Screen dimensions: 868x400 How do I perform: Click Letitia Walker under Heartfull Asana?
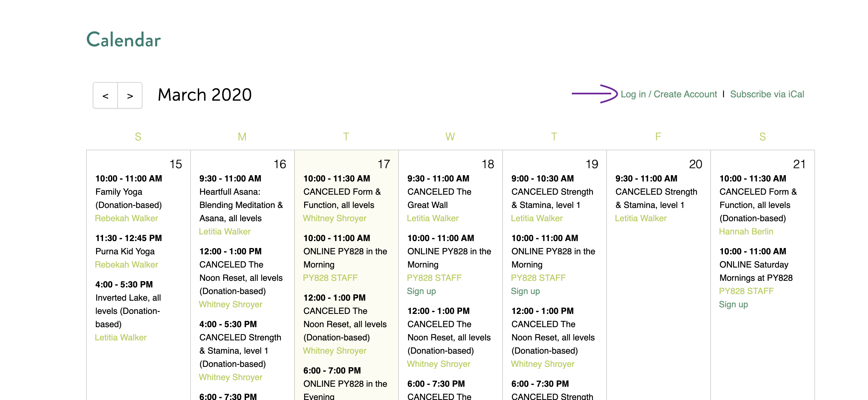tap(225, 231)
